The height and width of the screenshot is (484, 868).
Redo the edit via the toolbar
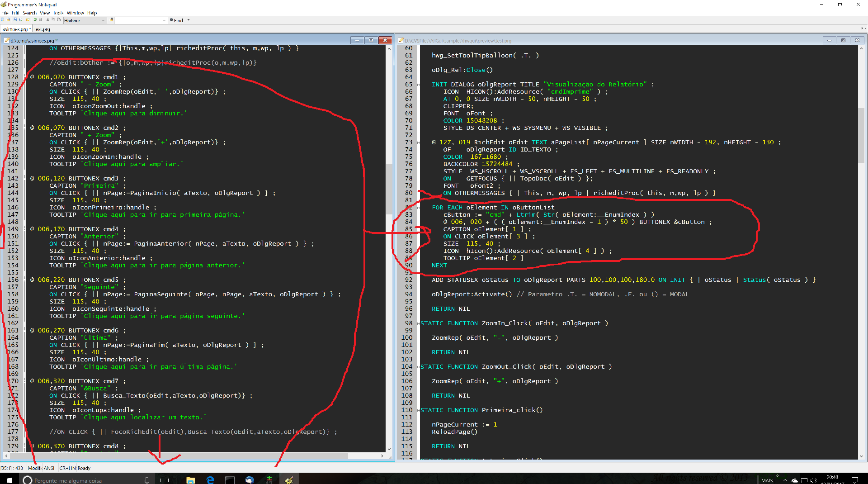click(x=41, y=20)
